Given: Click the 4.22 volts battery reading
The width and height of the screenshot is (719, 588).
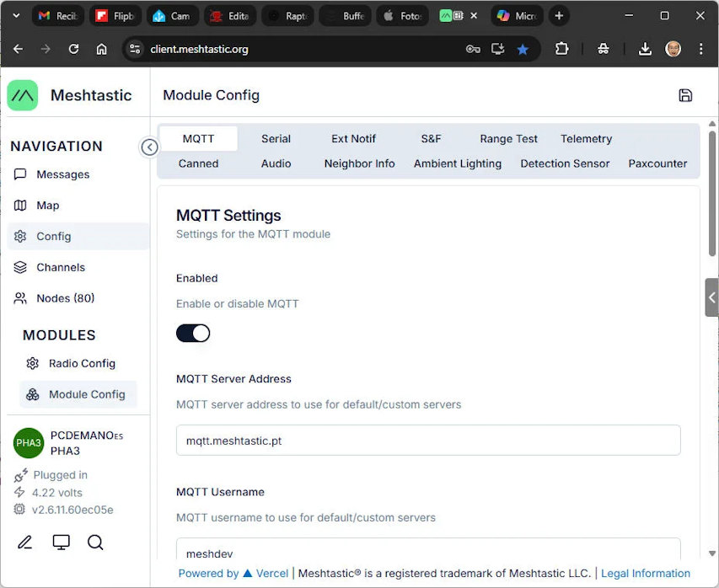Looking at the screenshot, I should click(x=56, y=493).
